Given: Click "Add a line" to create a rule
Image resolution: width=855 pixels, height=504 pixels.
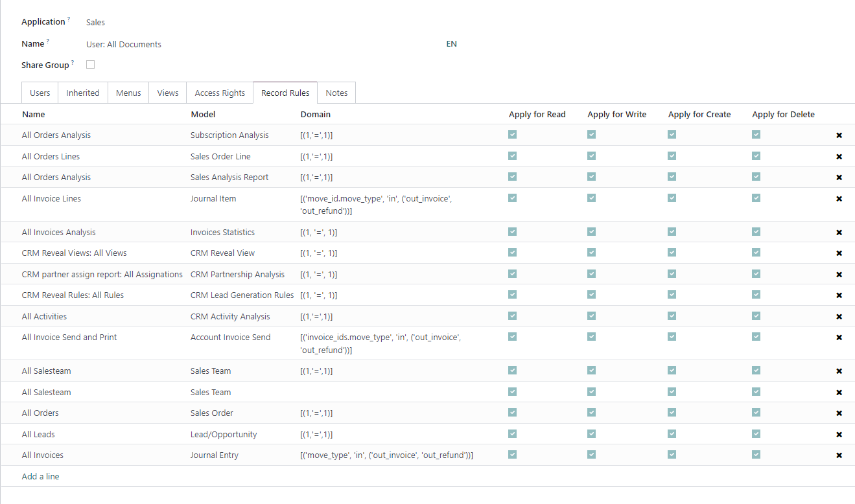Looking at the screenshot, I should (40, 475).
